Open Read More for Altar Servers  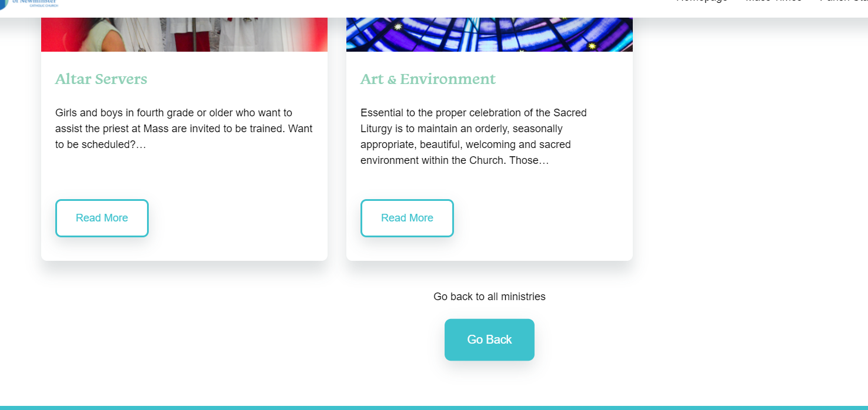(x=102, y=218)
